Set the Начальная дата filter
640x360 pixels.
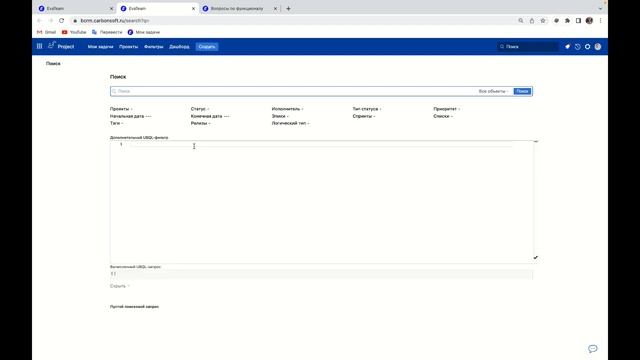tap(131, 116)
